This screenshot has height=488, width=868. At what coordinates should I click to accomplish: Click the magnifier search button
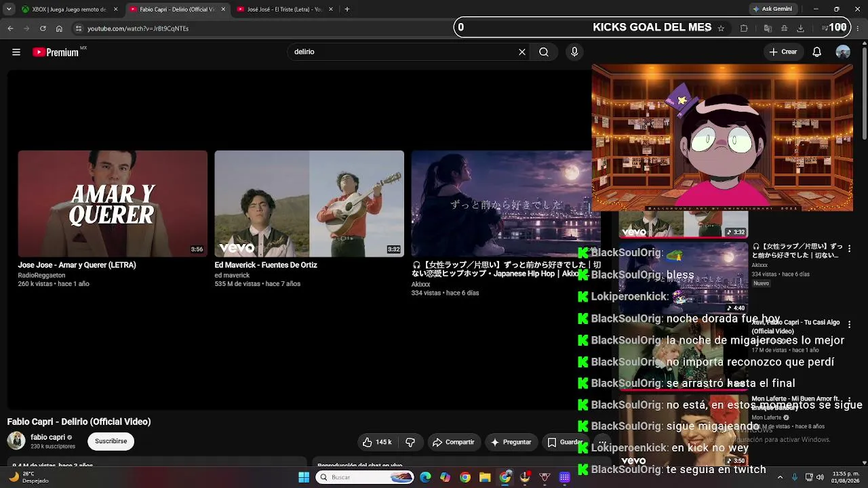(544, 52)
